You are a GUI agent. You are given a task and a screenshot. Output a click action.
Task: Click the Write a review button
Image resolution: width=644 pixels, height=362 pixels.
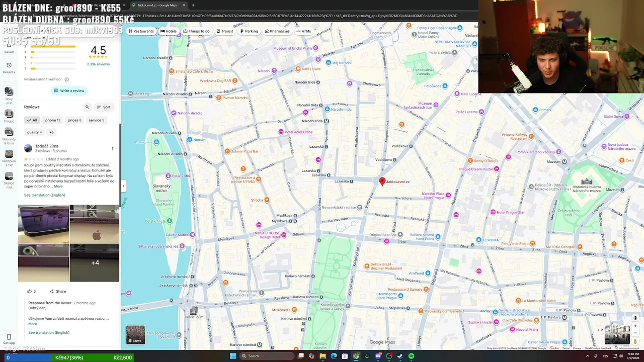pos(69,90)
